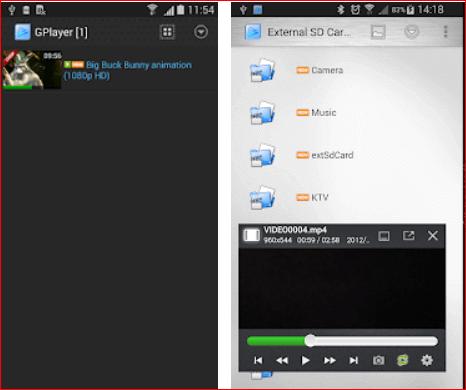Image resolution: width=466 pixels, height=390 pixels.
Task: Tap the External SD Card app logo
Action: (x=253, y=32)
